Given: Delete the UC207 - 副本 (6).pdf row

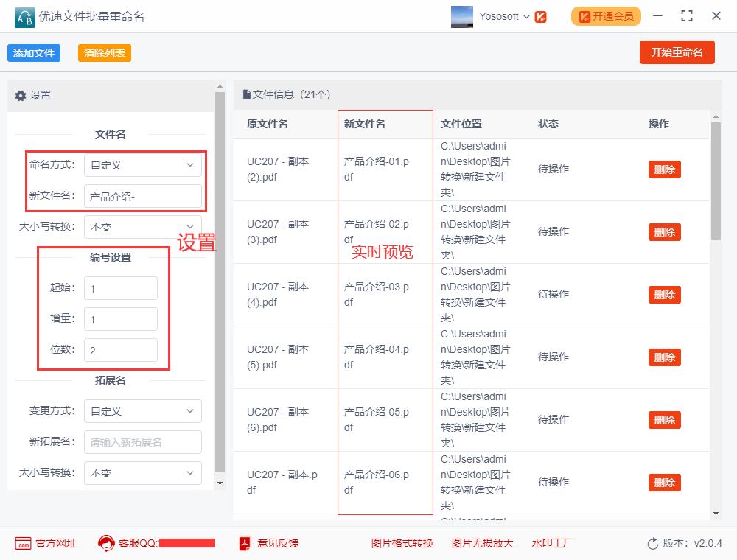Looking at the screenshot, I should coord(664,420).
